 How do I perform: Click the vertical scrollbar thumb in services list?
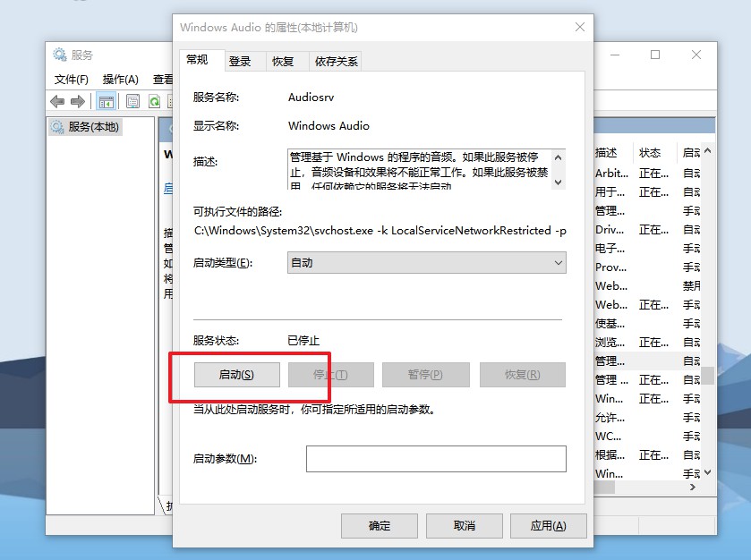point(708,375)
